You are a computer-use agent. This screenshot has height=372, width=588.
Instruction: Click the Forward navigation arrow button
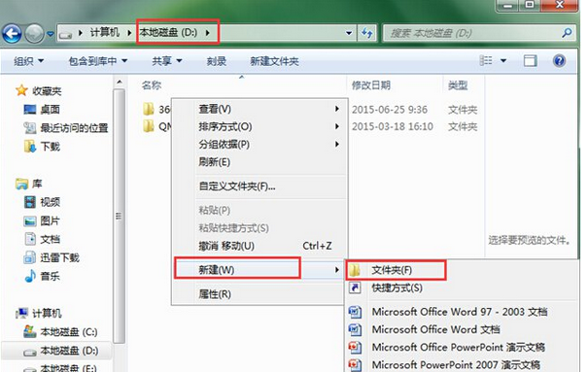click(x=34, y=34)
